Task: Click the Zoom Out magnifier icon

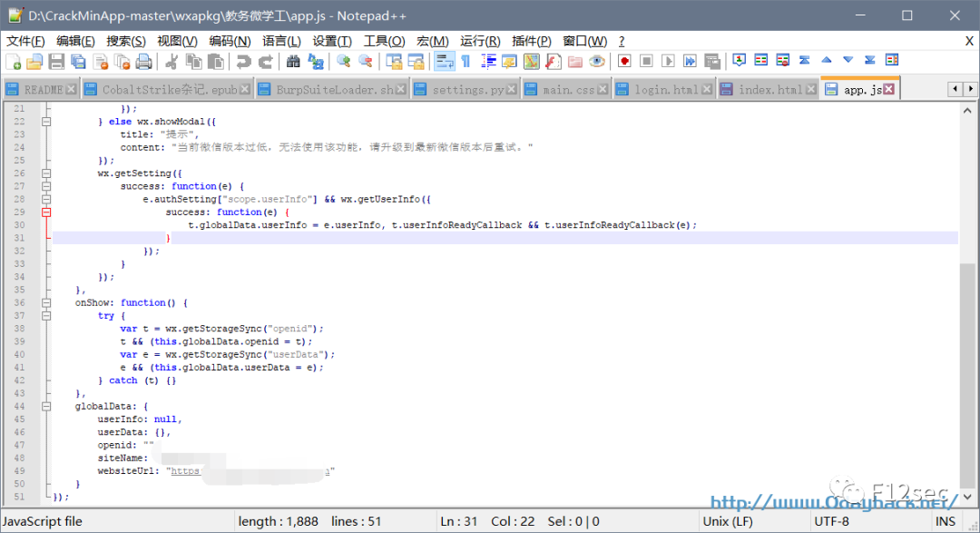Action: (x=366, y=62)
